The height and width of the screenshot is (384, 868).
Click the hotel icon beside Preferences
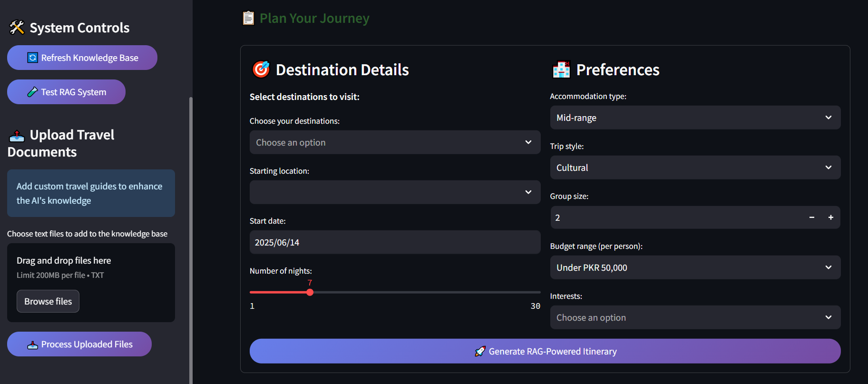pyautogui.click(x=561, y=69)
